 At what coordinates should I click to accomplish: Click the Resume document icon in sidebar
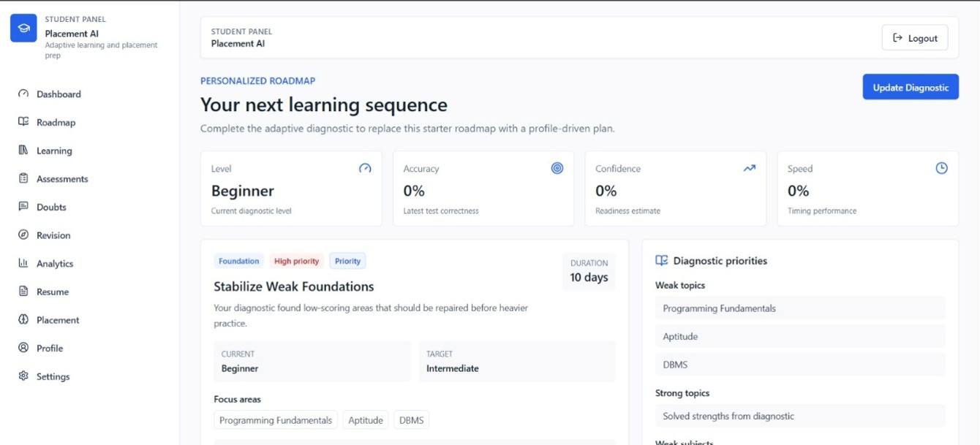tap(23, 291)
